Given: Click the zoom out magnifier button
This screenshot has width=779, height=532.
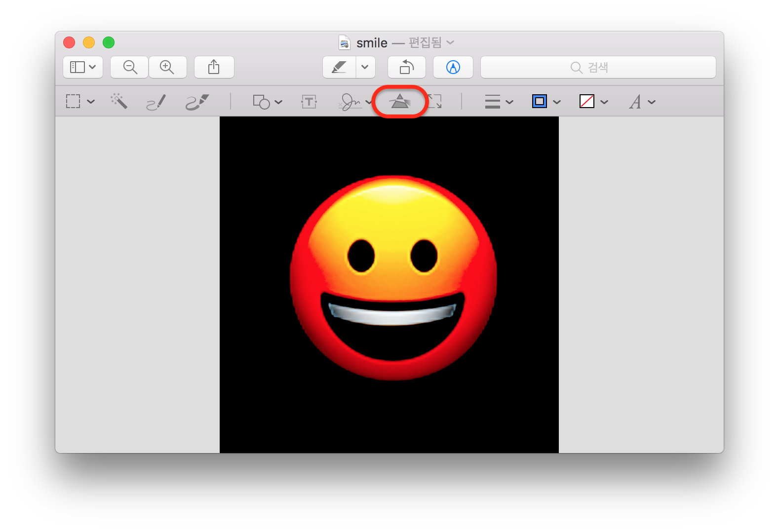Looking at the screenshot, I should [x=130, y=67].
